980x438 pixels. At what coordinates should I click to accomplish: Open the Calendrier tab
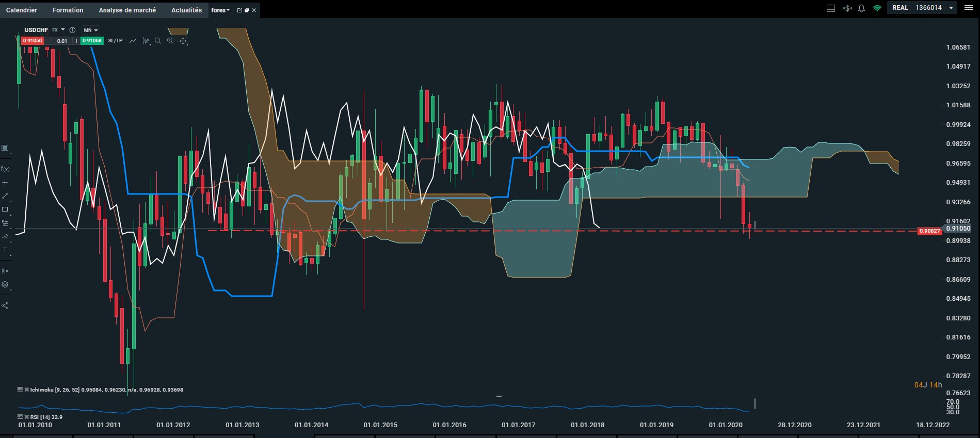[22, 10]
